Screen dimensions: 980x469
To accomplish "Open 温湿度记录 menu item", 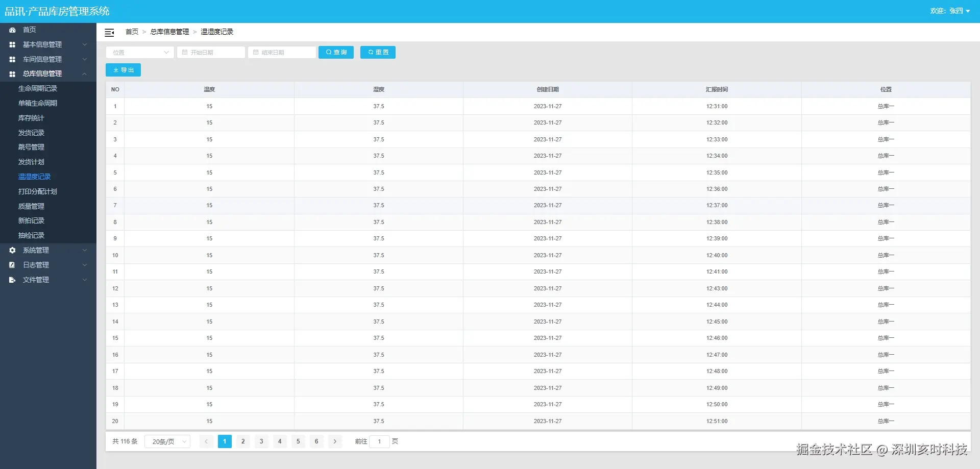I will [x=35, y=177].
